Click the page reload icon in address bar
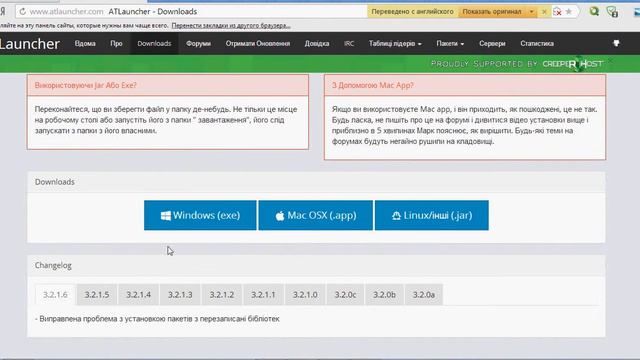 (x=23, y=11)
